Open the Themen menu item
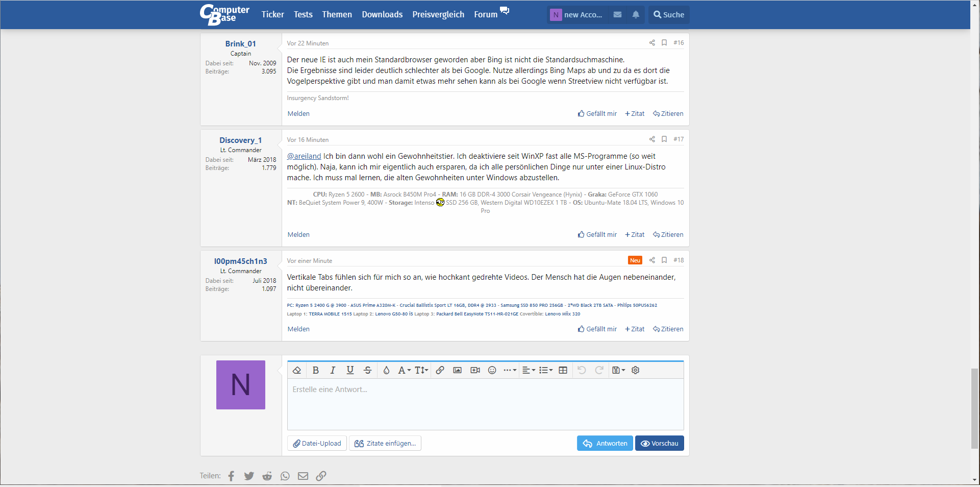This screenshot has height=487, width=980. (337, 14)
